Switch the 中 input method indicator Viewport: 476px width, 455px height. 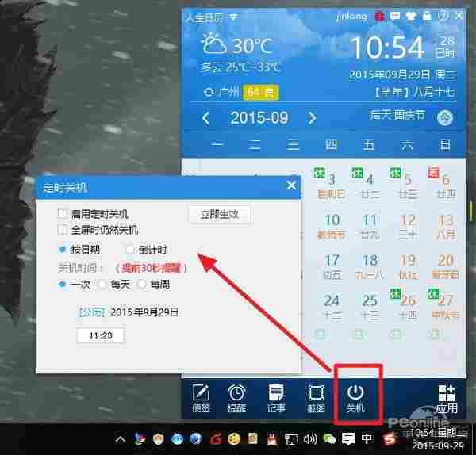click(x=367, y=438)
